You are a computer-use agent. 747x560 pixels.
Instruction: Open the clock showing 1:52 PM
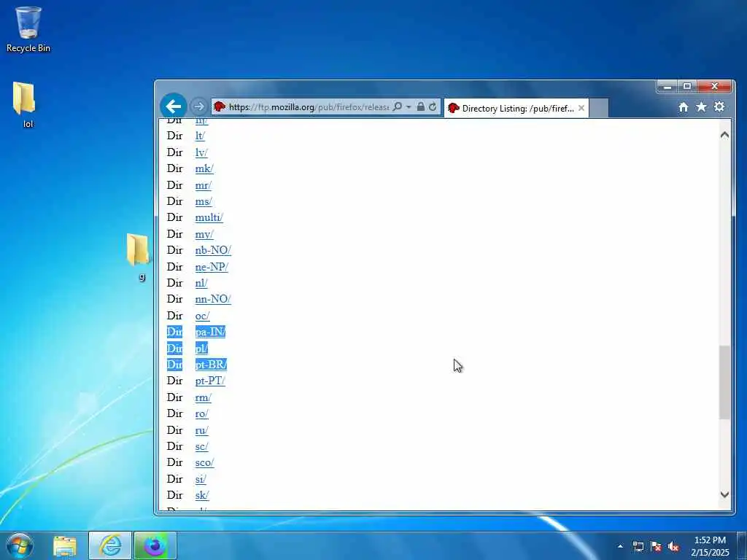[x=710, y=546]
